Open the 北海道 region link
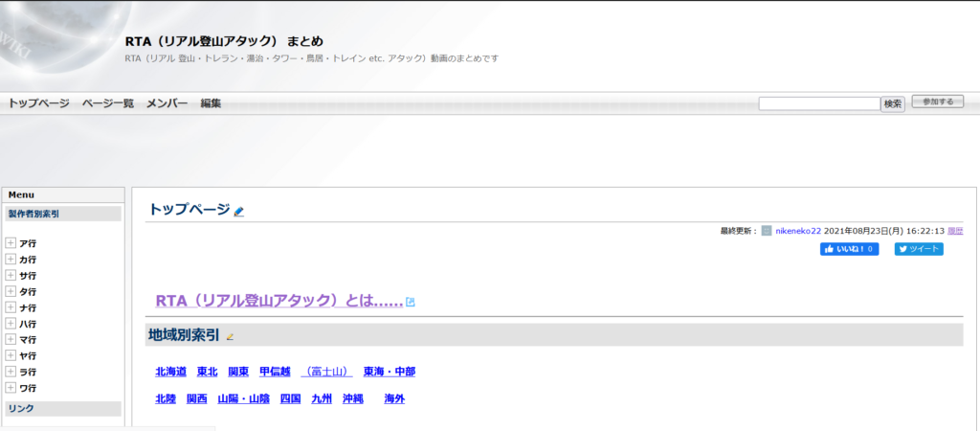 point(170,373)
